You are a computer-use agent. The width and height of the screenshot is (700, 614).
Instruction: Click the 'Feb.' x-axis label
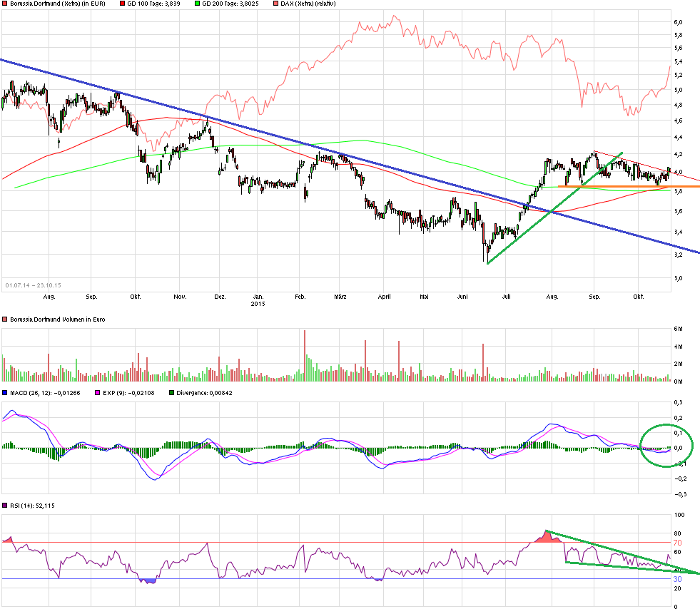coord(300,297)
